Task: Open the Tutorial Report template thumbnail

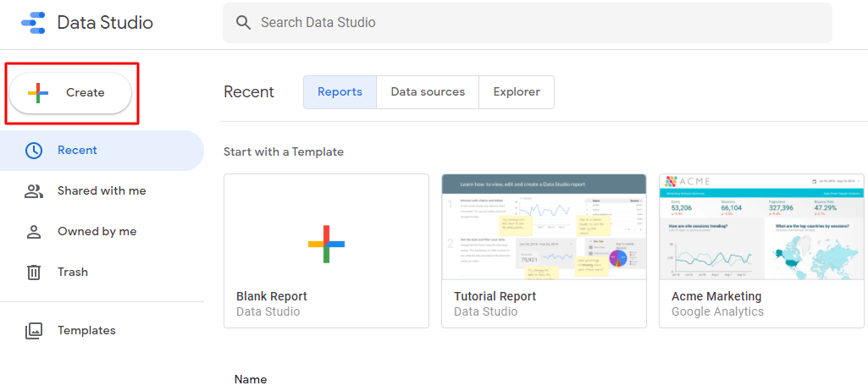Action: pyautogui.click(x=545, y=227)
